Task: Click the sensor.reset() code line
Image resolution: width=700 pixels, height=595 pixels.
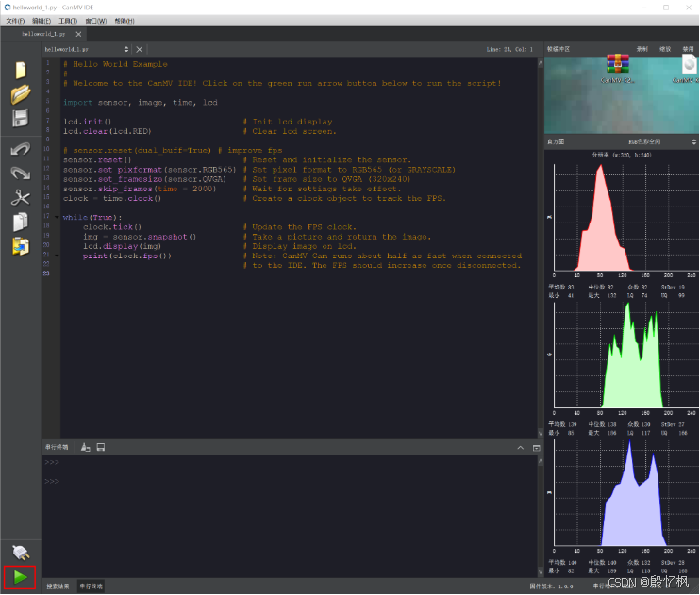Action: tap(97, 160)
